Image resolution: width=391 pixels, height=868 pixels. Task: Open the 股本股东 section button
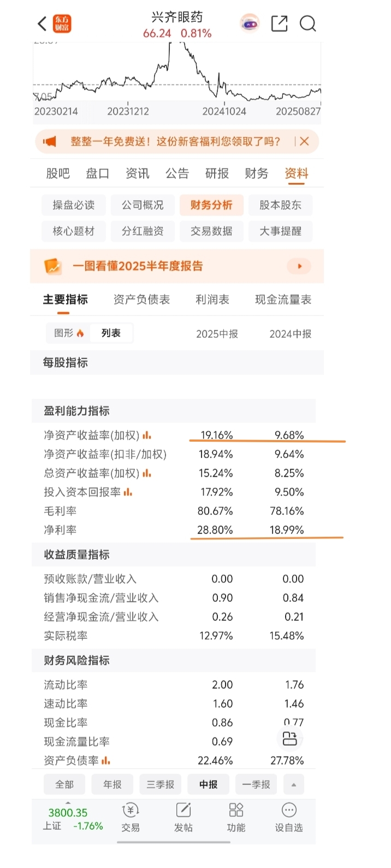point(281,205)
